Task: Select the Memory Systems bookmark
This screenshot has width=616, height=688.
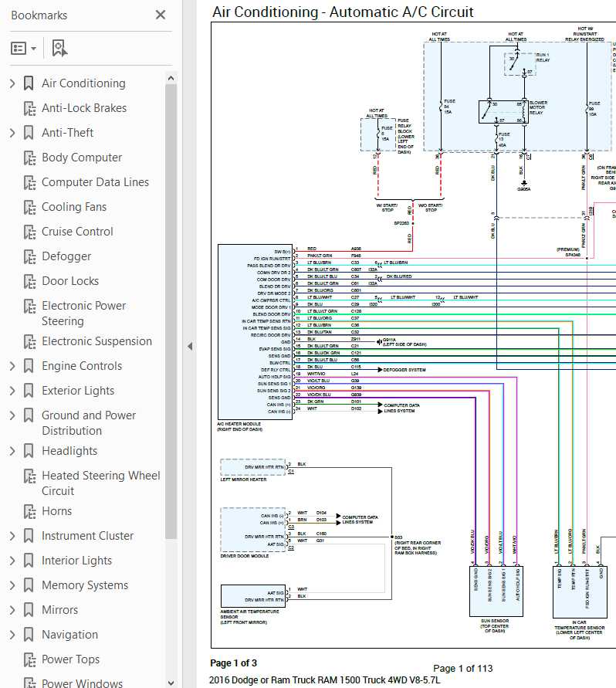Action: point(85,585)
